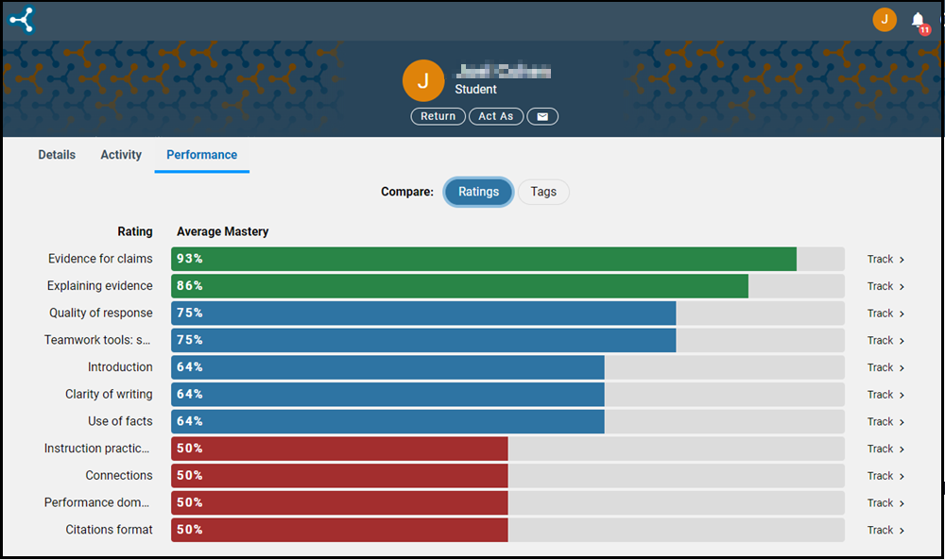Click the Rating column header
Viewport: 945px width, 560px height.
pyautogui.click(x=135, y=231)
